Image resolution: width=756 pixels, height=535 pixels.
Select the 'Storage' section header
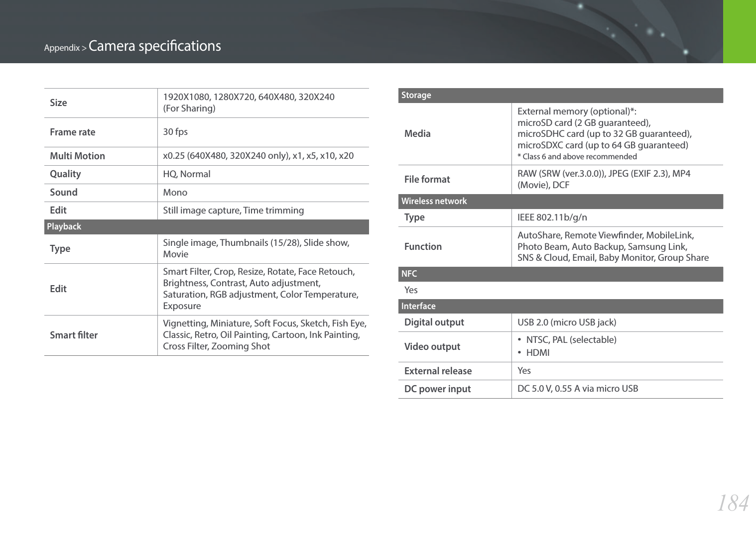click(x=561, y=96)
